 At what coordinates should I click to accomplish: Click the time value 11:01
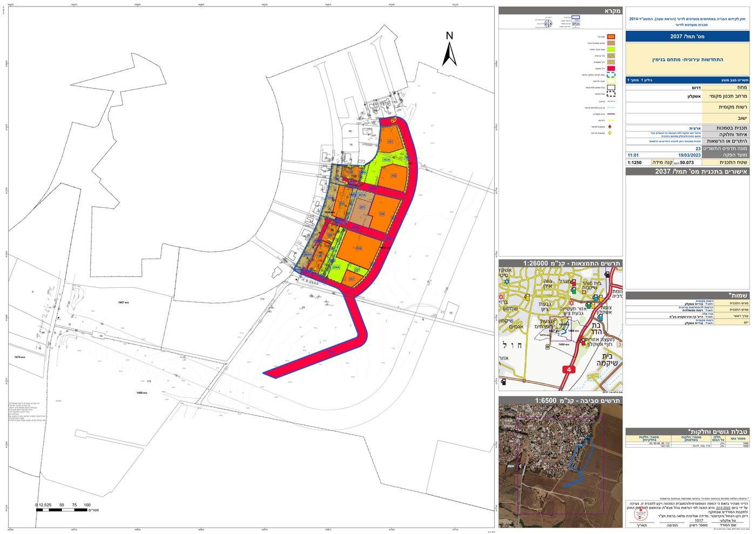(633, 155)
